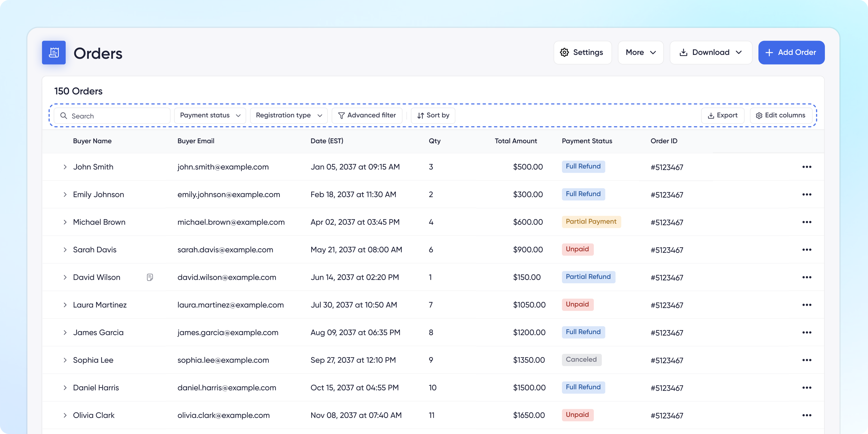Click the Orders receipt icon in header

(54, 53)
